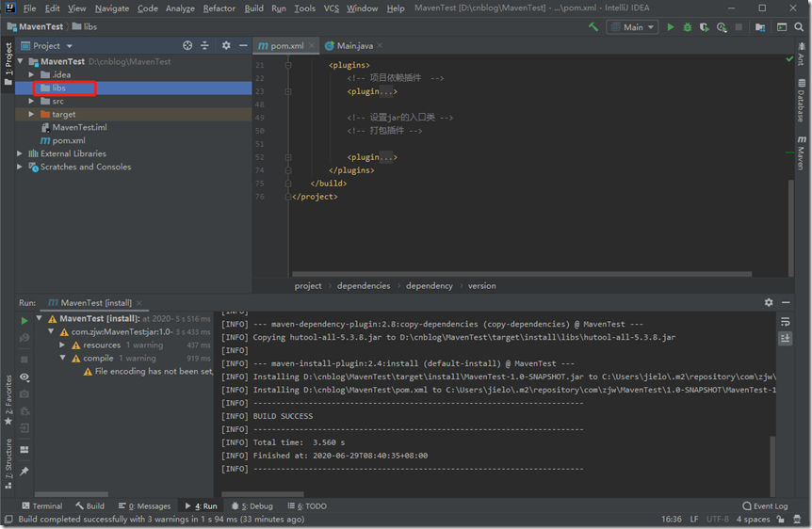812x529 pixels.
Task: Toggle soft-wrap in Run console
Action: coord(785,322)
